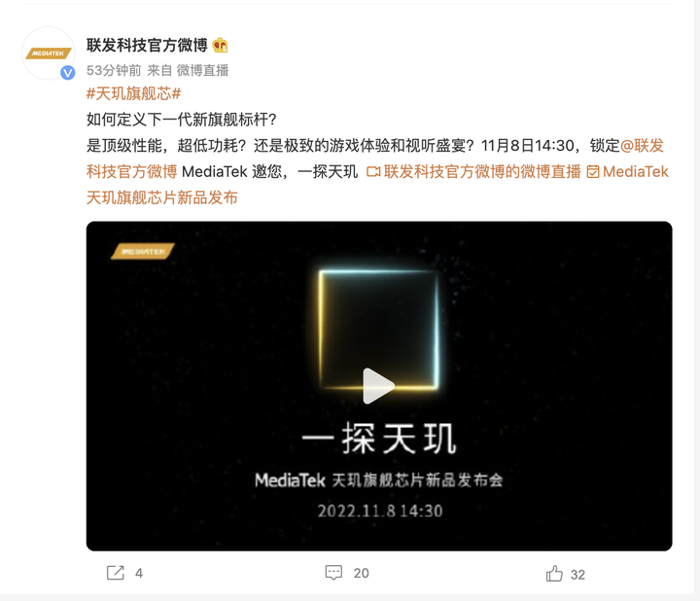
Task: Click the repost share icon
Action: pyautogui.click(x=115, y=573)
